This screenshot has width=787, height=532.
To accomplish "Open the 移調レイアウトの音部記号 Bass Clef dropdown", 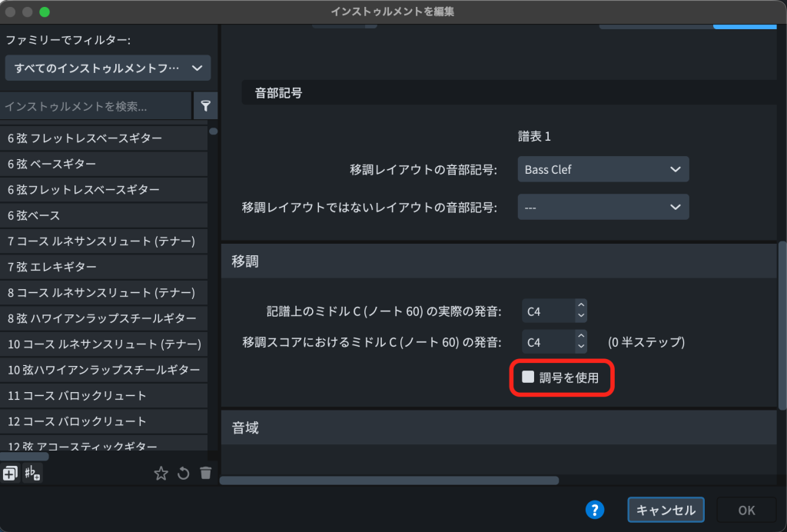I will pyautogui.click(x=603, y=169).
